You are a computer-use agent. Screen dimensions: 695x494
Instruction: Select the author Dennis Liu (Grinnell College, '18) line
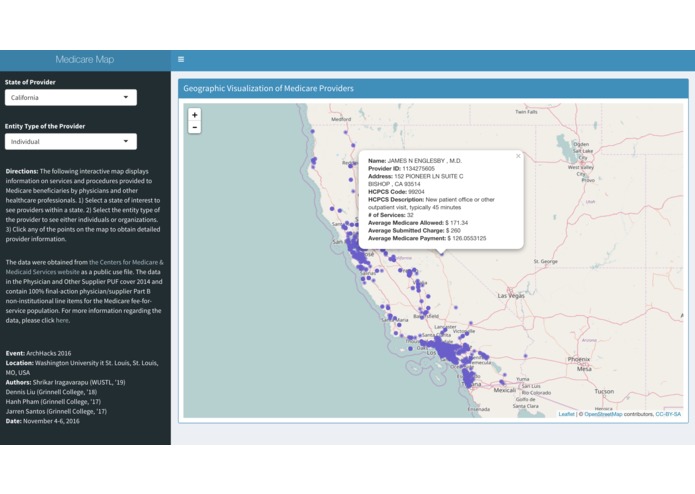coord(51,392)
